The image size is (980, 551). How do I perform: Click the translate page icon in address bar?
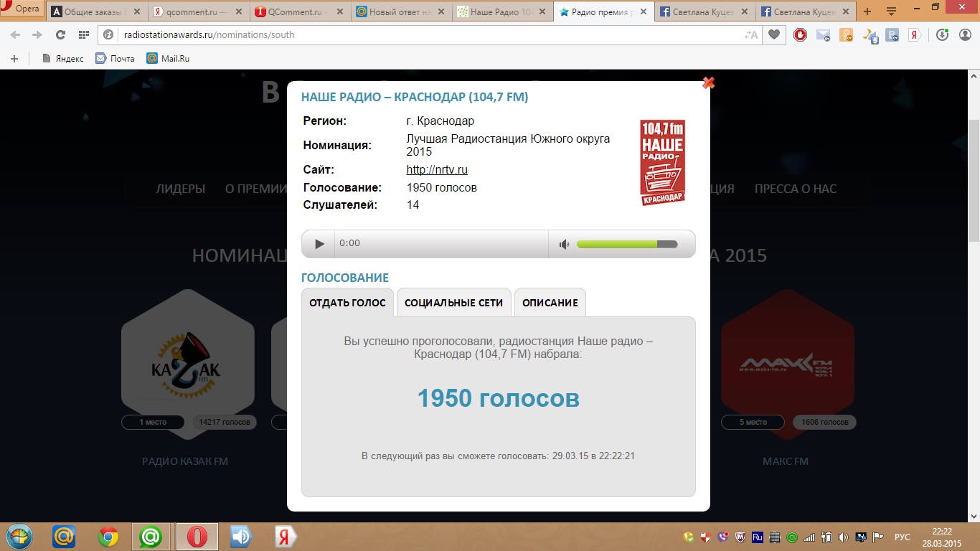point(752,34)
